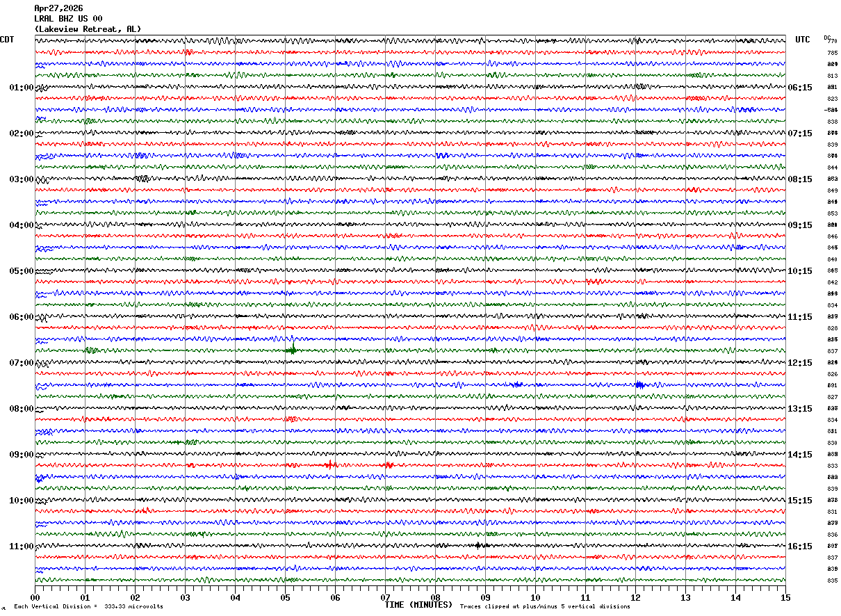Select the 12:15 UTC time label
This screenshot has width=841, height=616.
pos(800,363)
